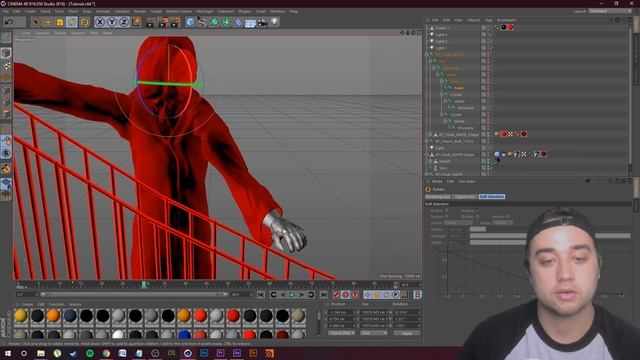Click the Keyframe Selection red icon

point(356,294)
